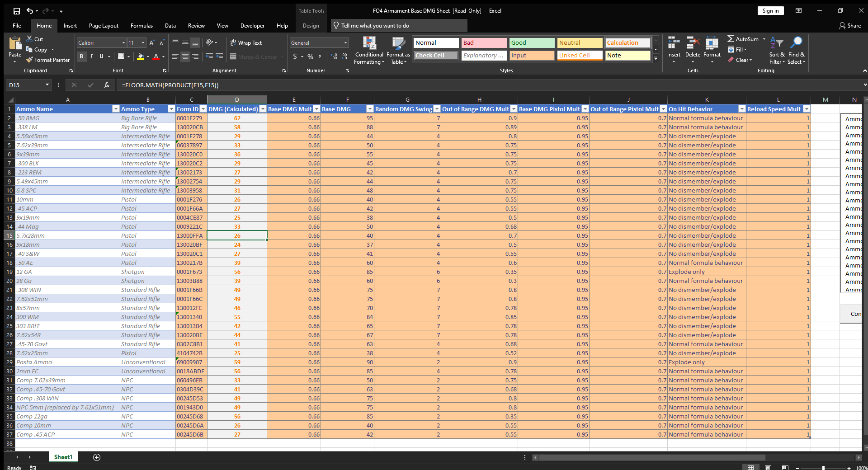
Task: Open the General number format dropdown
Action: tap(345, 43)
